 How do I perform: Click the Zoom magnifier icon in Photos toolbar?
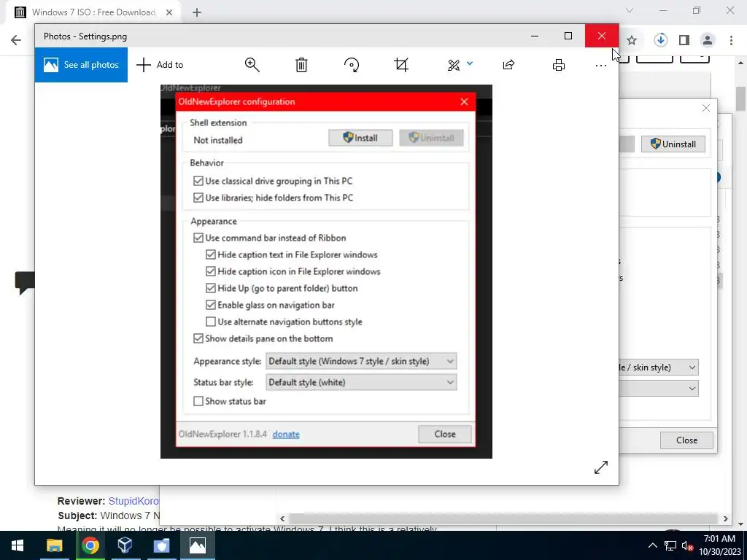pos(252,65)
